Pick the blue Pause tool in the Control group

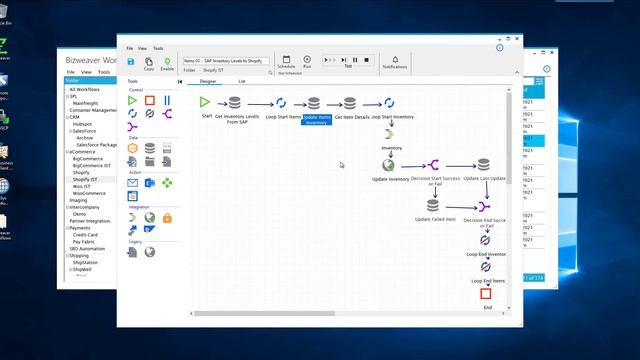tap(167, 100)
